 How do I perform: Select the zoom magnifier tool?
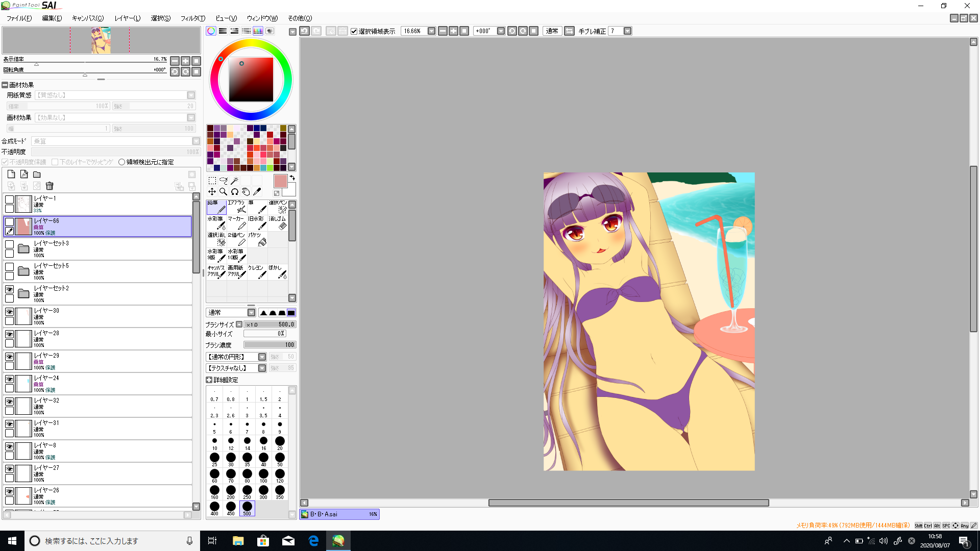[x=224, y=192]
